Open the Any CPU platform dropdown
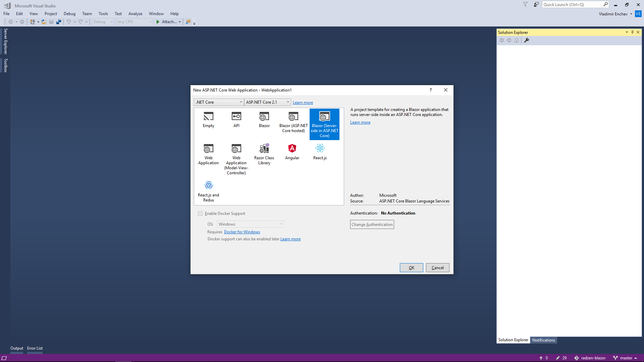 pos(135,22)
